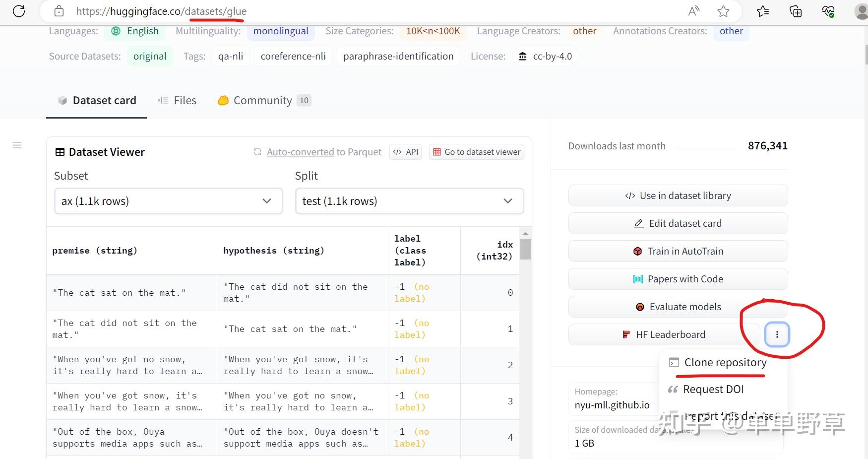Go to the Community tab

pyautogui.click(x=264, y=100)
